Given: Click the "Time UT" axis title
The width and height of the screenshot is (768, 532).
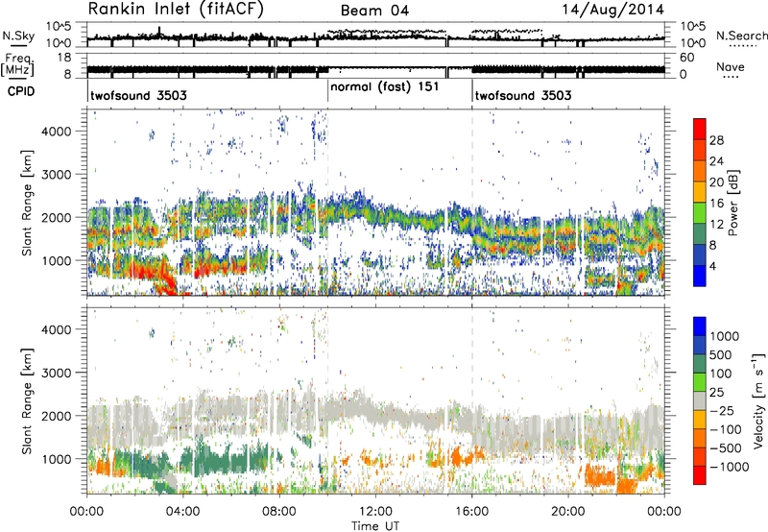Looking at the screenshot, I should (x=375, y=525).
